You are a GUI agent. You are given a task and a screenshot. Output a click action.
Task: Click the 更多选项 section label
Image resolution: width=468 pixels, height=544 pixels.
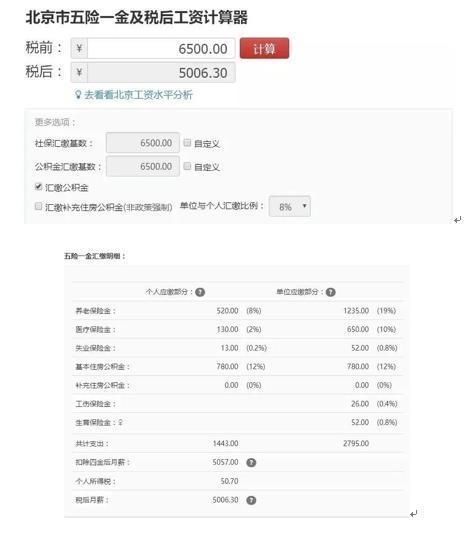point(55,122)
